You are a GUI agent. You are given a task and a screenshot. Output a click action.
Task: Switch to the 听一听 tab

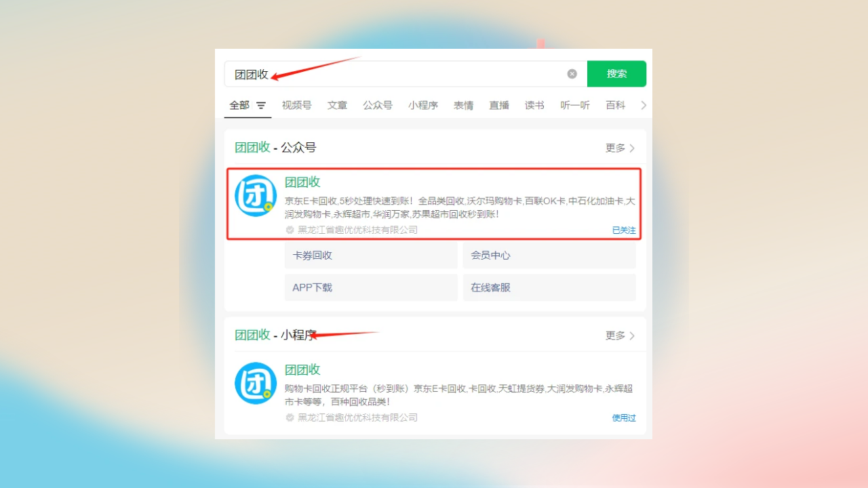coord(575,105)
